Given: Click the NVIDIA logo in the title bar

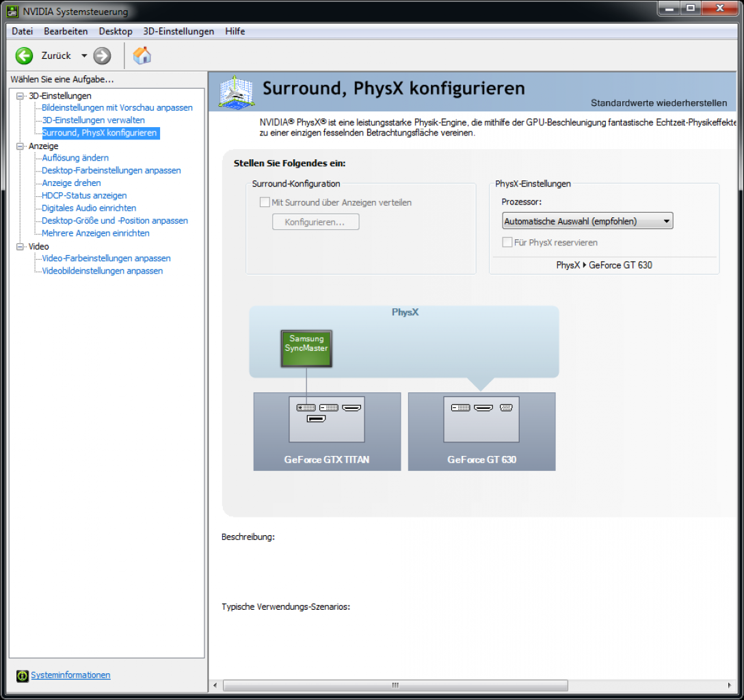Looking at the screenshot, I should coord(12,11).
